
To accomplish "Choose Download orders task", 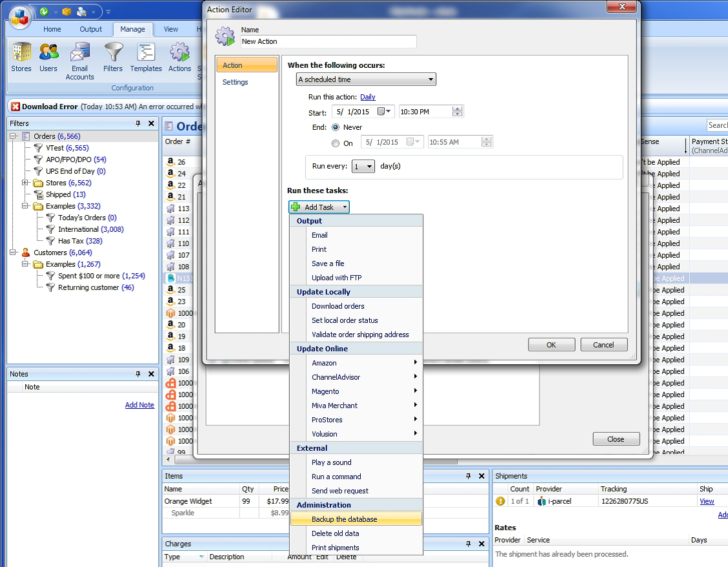I will [x=356, y=306].
